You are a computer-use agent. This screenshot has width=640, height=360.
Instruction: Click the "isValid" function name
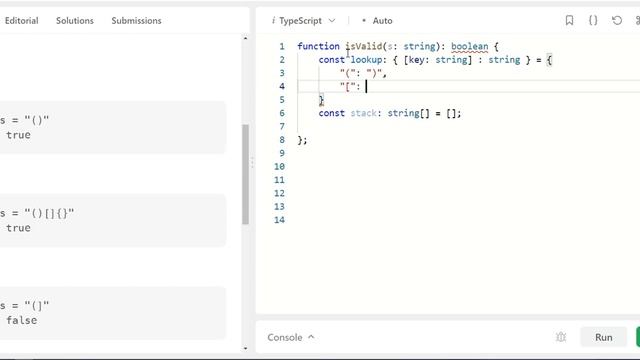click(364, 47)
